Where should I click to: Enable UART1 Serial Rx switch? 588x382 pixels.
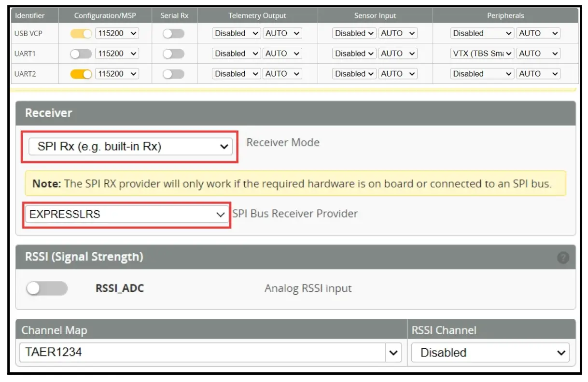174,54
